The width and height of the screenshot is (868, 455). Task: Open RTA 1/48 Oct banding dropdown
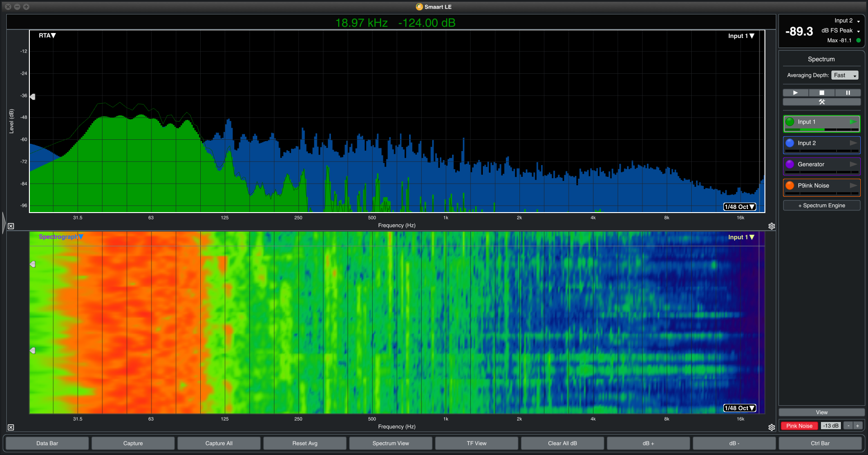click(x=740, y=207)
